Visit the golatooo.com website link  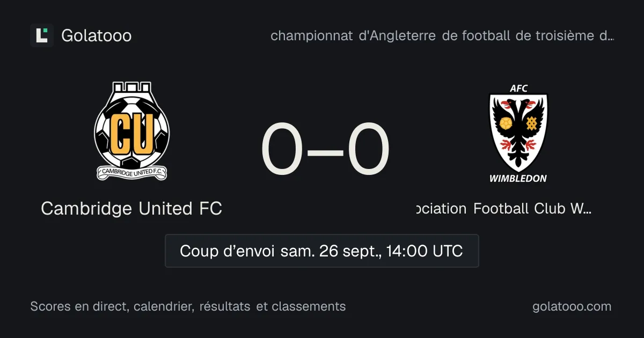coord(572,306)
